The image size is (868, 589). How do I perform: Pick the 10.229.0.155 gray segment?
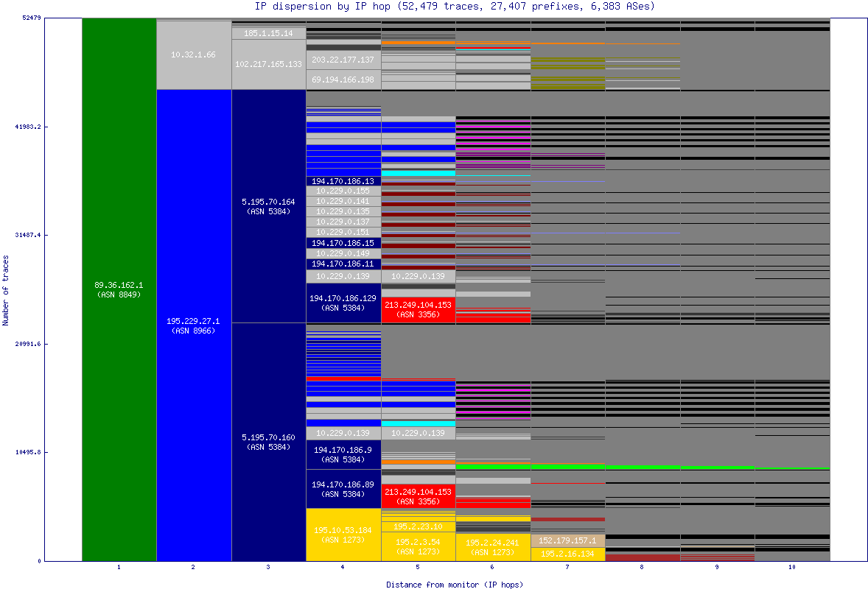(x=343, y=191)
